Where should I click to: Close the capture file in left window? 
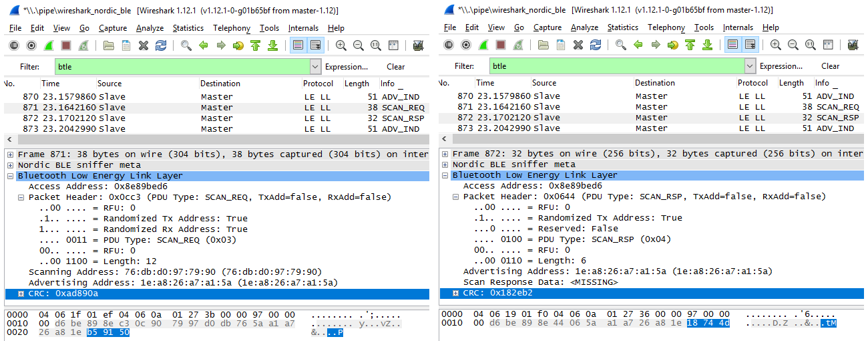[x=143, y=45]
